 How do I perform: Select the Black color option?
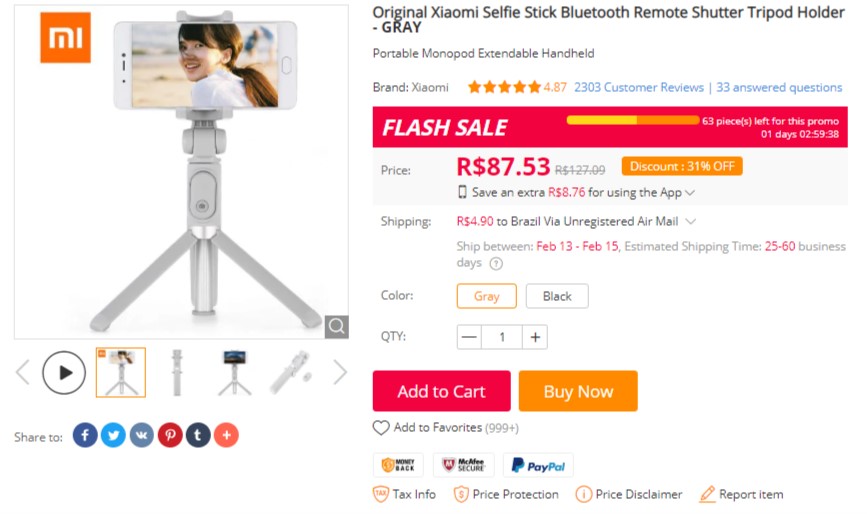coord(557,296)
